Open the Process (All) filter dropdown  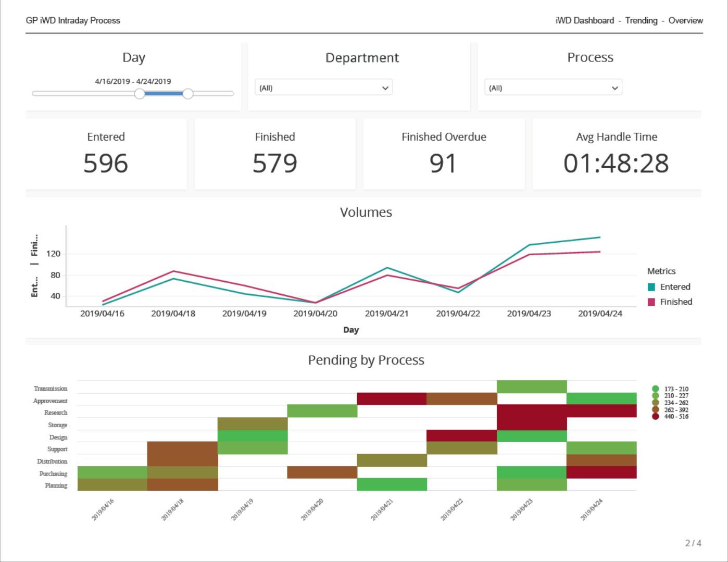pos(553,88)
